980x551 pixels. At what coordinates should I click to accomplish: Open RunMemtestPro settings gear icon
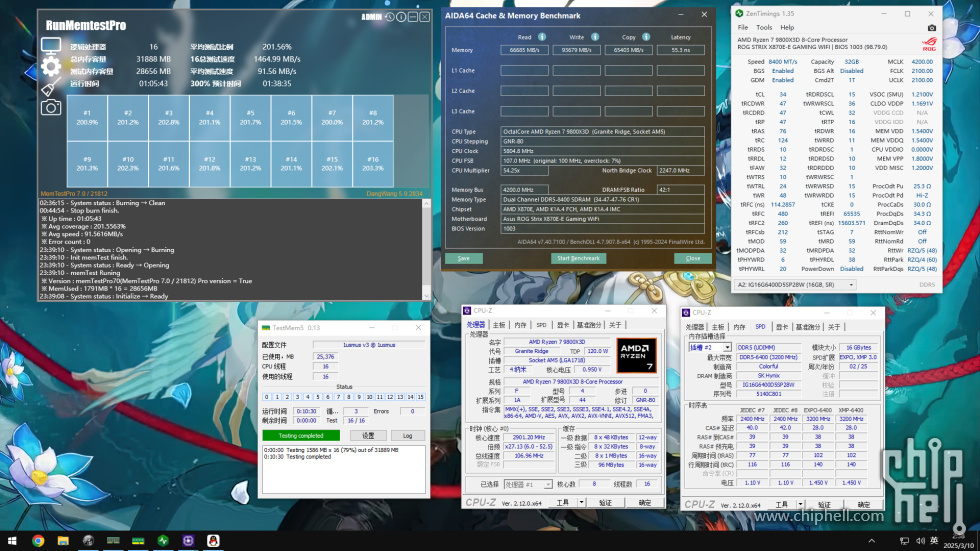51,66
